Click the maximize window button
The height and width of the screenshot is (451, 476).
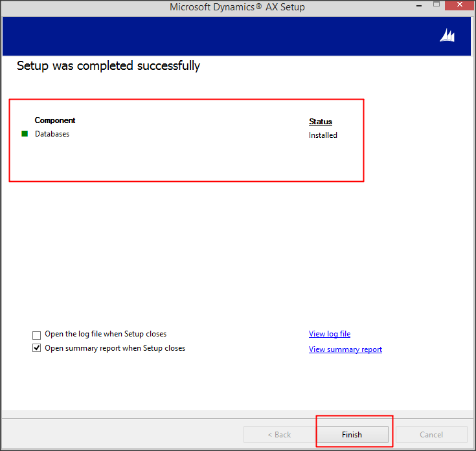pos(436,5)
